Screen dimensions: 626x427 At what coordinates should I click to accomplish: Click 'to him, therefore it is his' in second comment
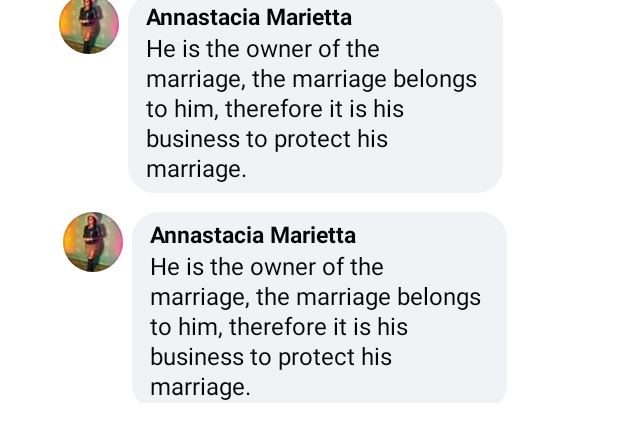click(x=279, y=327)
